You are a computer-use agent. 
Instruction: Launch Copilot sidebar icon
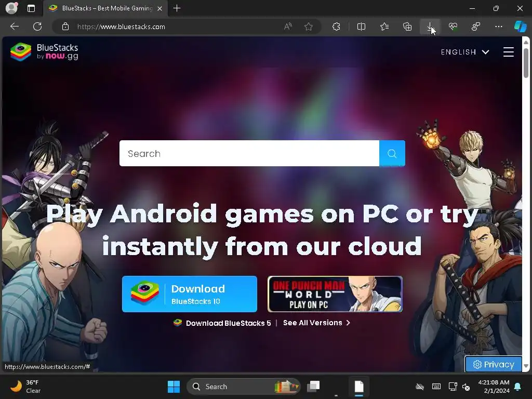coord(520,26)
